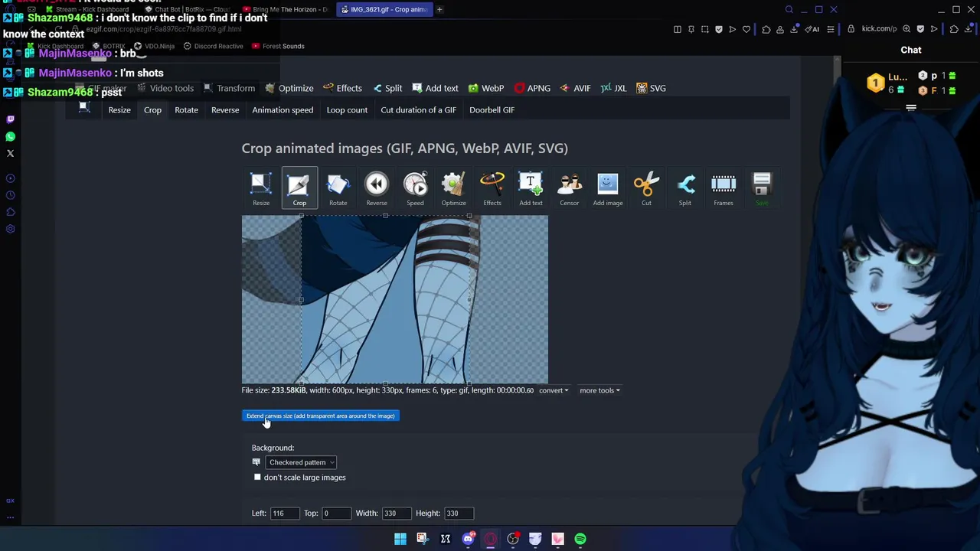This screenshot has width=980, height=551.
Task: Click the Twitch icon in browser sidebar
Action: [x=11, y=119]
